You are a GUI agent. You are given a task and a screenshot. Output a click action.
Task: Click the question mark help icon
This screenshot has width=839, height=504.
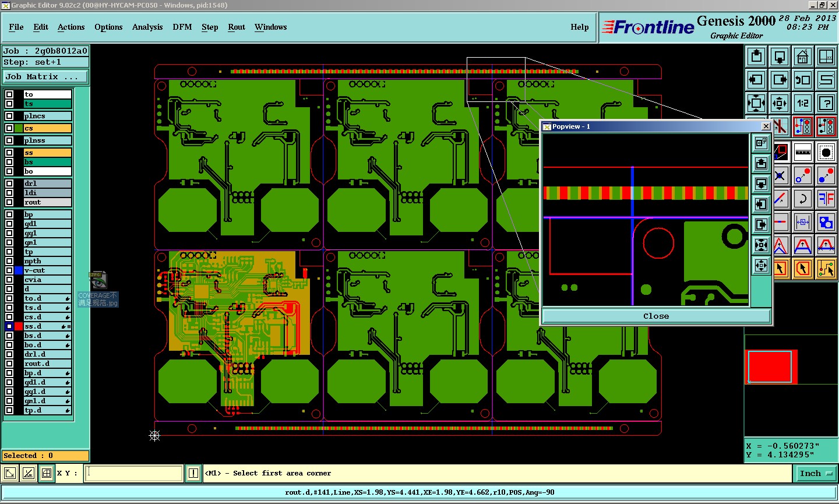[826, 103]
